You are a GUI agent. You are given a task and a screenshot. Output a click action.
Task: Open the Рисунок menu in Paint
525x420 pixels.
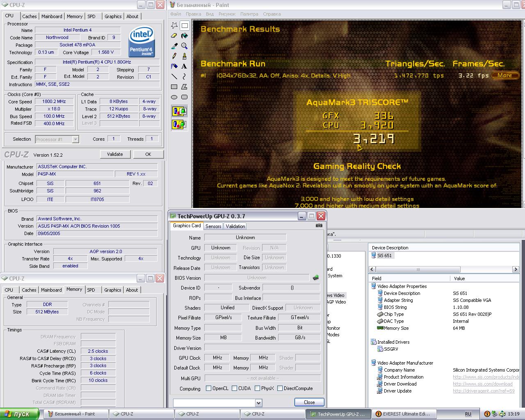point(227,14)
